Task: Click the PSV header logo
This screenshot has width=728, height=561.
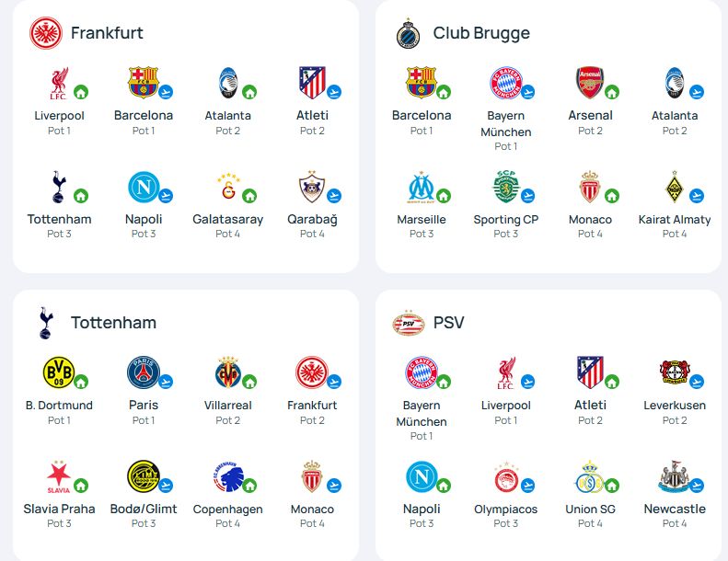Action: point(409,323)
